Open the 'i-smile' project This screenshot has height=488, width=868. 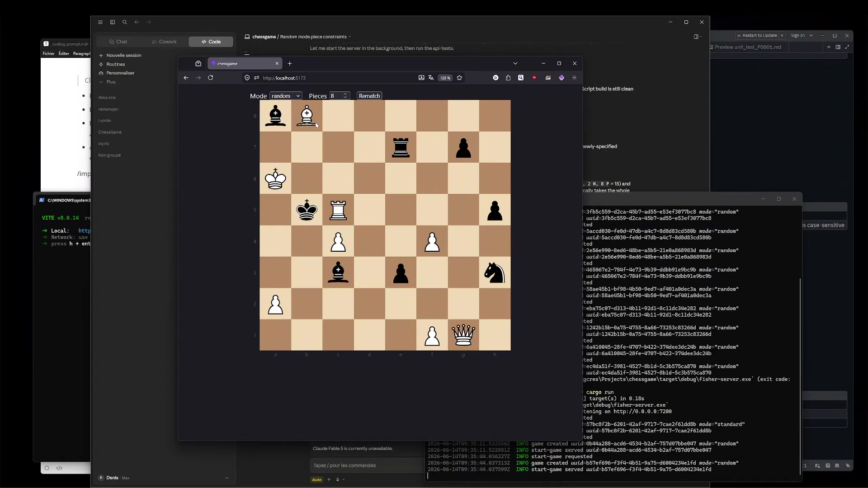[x=104, y=121]
